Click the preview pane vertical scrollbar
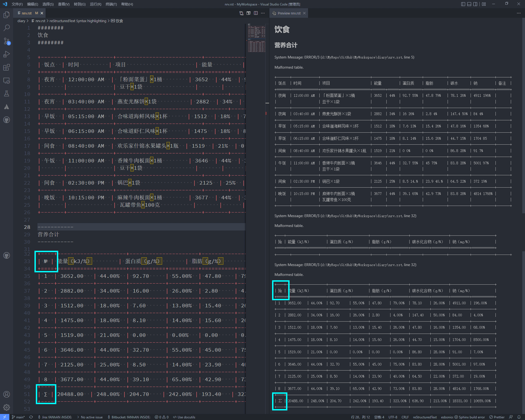 click(x=523, y=115)
